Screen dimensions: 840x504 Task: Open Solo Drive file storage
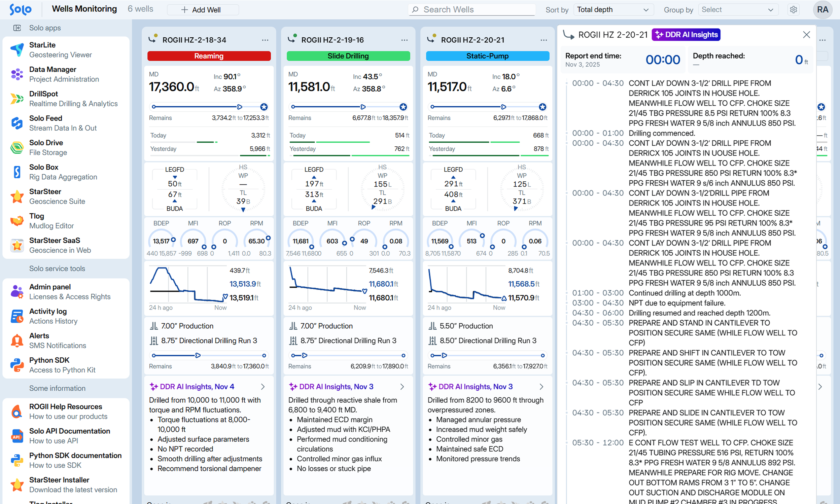point(47,147)
